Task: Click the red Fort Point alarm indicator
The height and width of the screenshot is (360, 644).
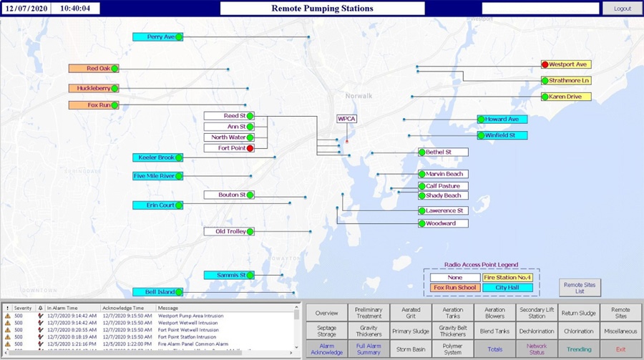Action: 250,148
